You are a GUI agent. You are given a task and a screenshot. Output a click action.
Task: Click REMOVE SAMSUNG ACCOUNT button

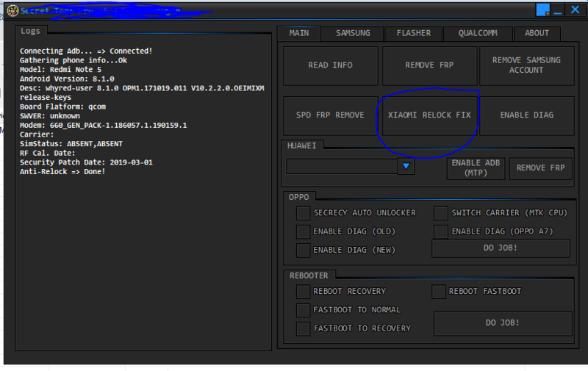526,65
